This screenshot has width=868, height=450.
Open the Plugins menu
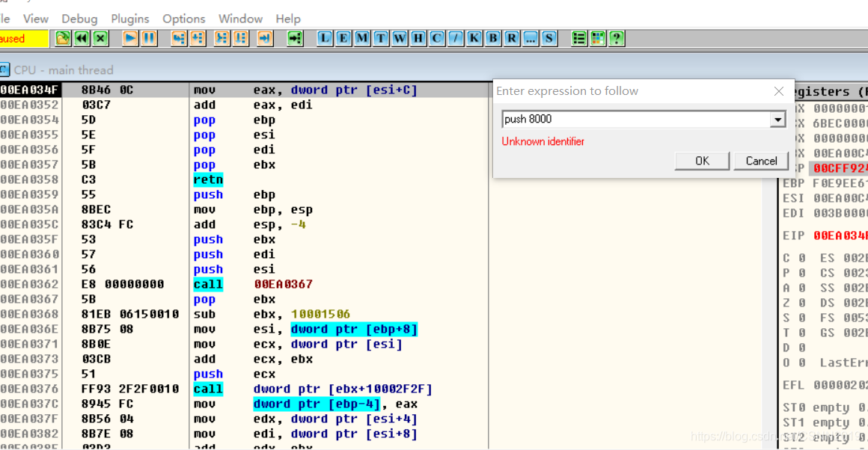tap(130, 19)
